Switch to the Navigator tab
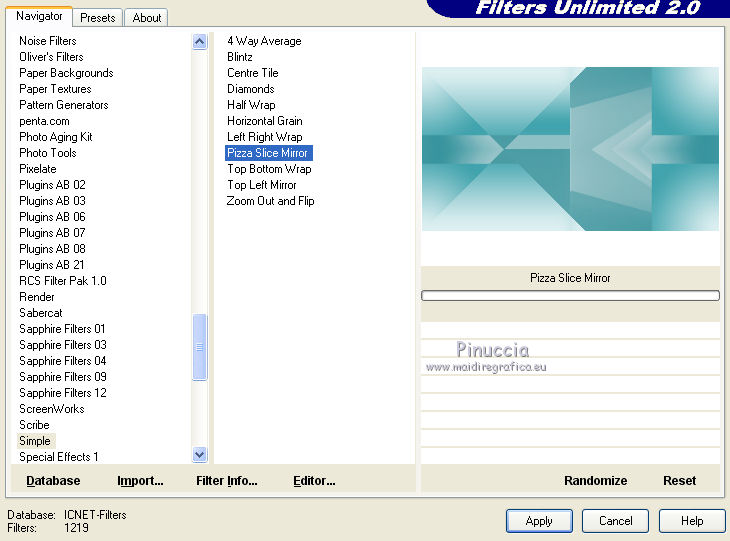Image resolution: width=730 pixels, height=541 pixels. click(x=39, y=16)
